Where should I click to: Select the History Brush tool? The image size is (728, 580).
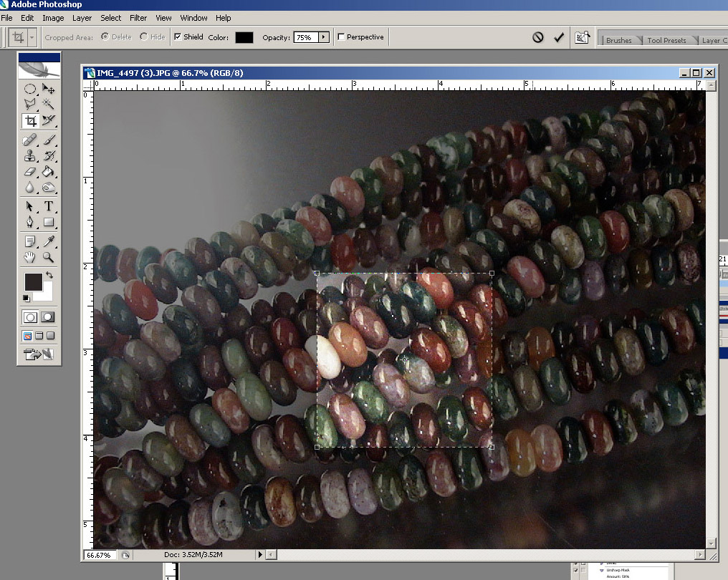(x=48, y=155)
